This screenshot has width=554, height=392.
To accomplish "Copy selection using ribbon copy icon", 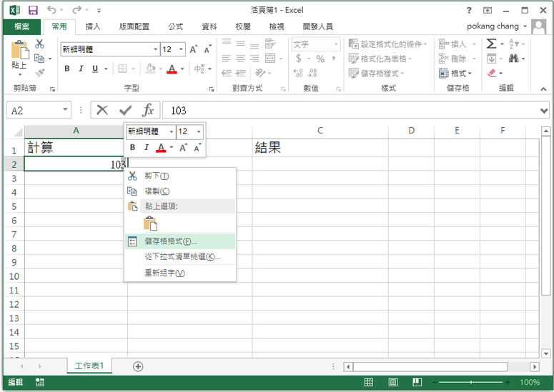I will click(x=39, y=59).
